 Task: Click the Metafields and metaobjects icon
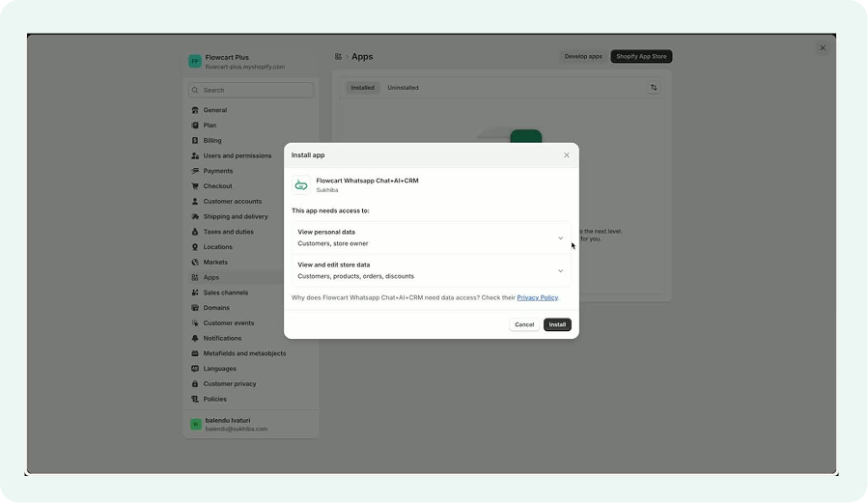point(195,353)
